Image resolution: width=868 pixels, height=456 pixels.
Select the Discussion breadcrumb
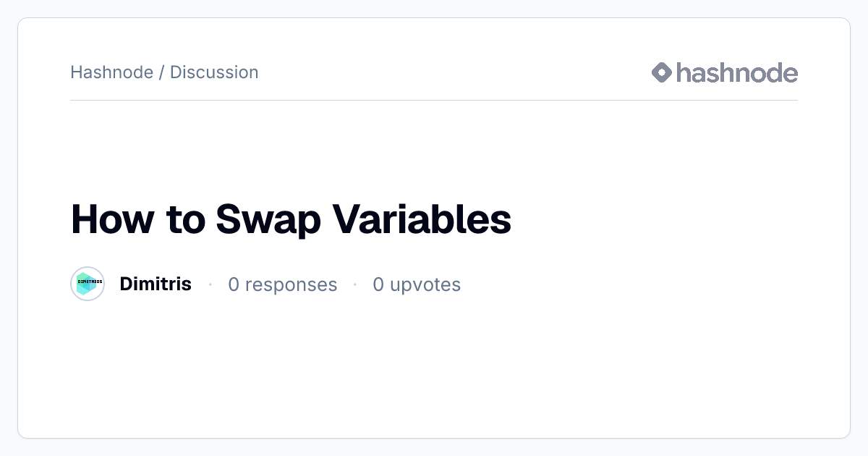click(214, 72)
